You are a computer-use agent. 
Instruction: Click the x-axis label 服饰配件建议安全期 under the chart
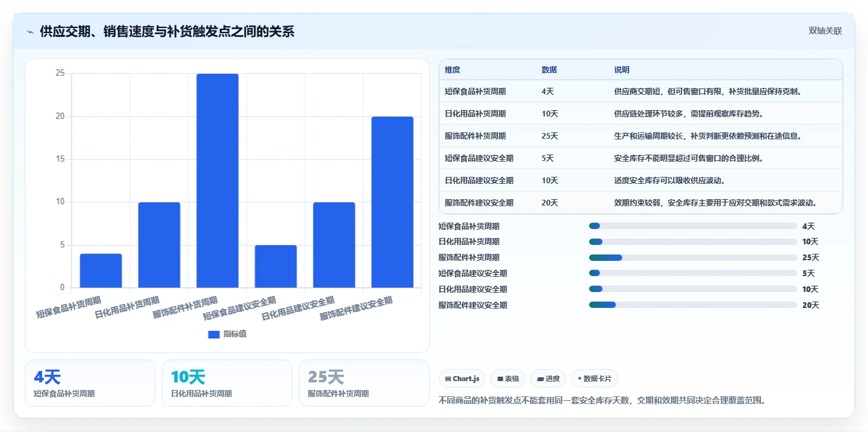pos(357,307)
